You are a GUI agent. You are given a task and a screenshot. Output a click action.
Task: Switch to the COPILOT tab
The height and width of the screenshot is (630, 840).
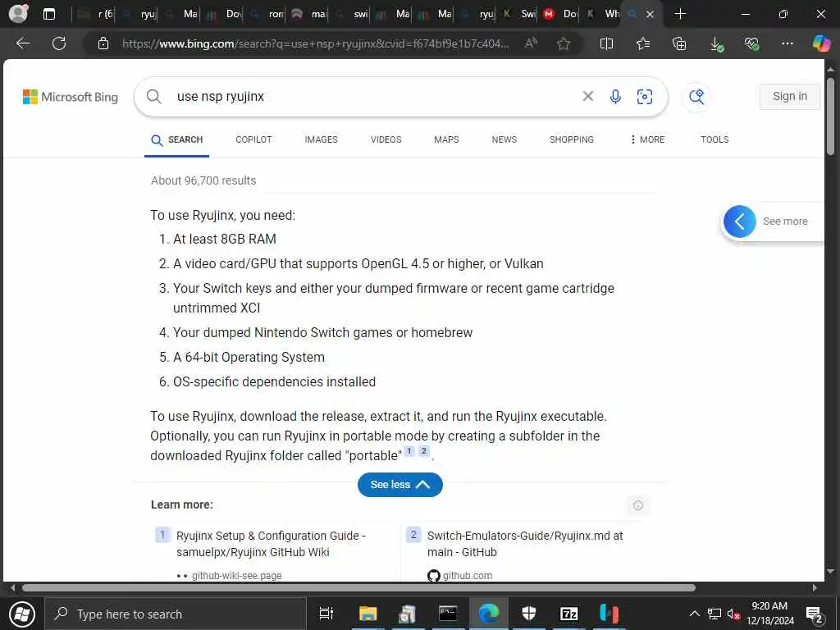point(253,139)
